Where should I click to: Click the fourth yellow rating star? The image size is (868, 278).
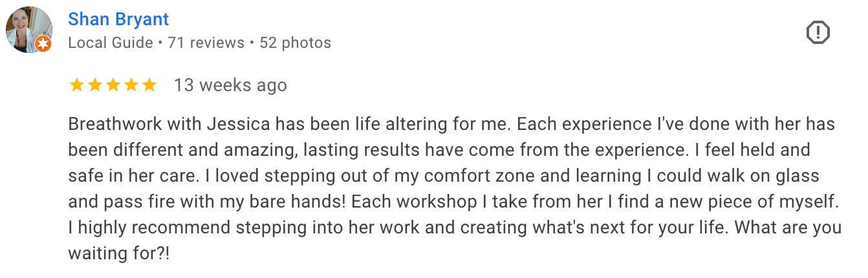click(x=131, y=85)
